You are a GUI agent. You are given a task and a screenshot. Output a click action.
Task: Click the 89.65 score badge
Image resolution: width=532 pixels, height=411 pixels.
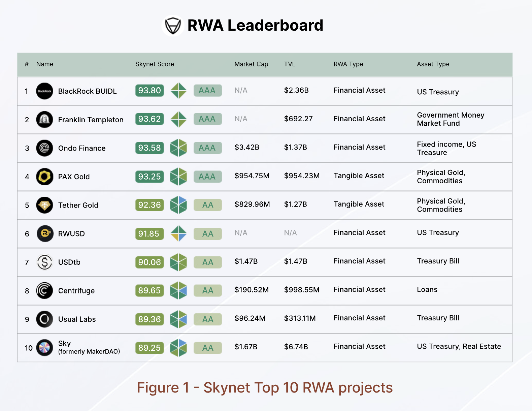point(149,290)
